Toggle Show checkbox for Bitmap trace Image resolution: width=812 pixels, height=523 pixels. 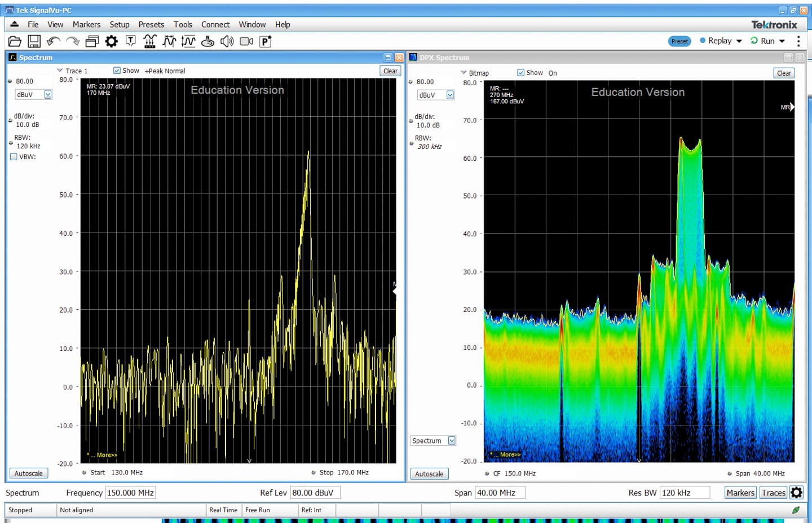pos(520,73)
